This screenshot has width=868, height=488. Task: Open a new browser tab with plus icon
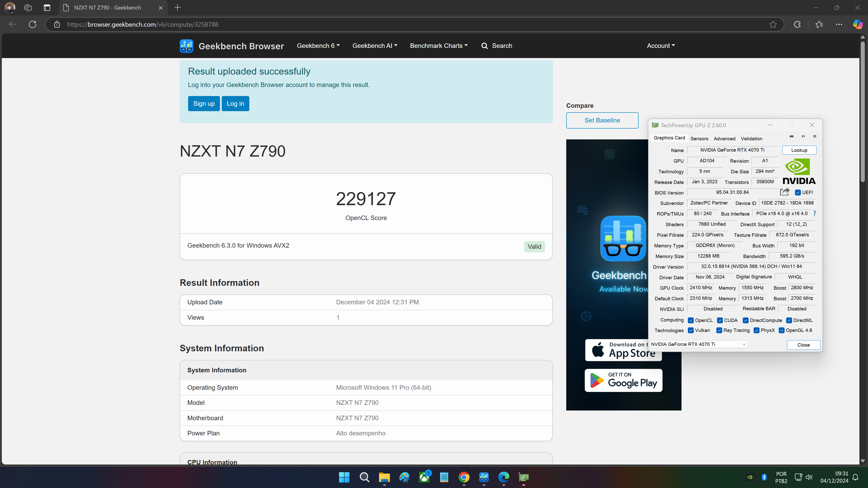178,7
